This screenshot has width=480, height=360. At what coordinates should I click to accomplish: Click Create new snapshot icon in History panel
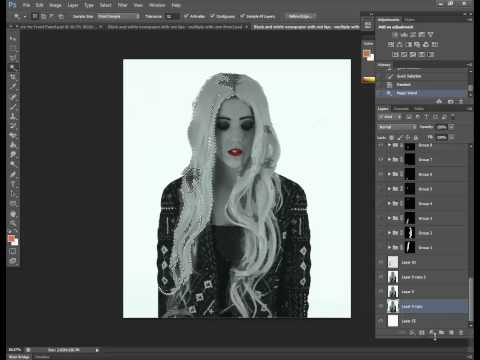pyautogui.click(x=451, y=101)
